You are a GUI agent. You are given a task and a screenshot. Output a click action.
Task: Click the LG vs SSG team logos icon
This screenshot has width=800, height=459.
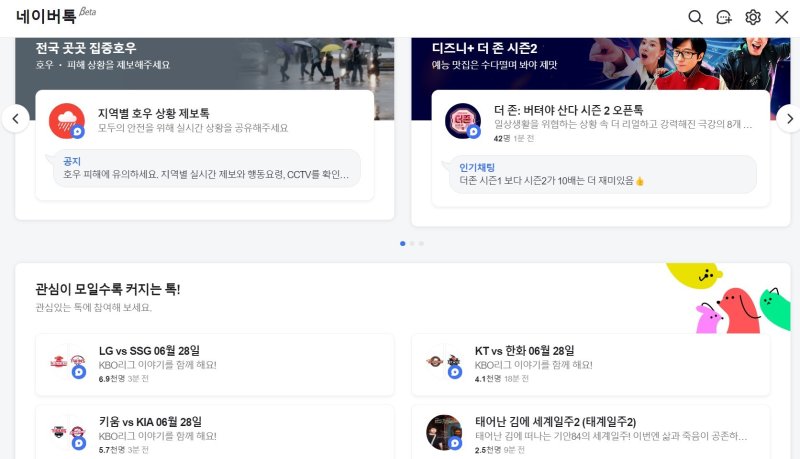[67, 363]
